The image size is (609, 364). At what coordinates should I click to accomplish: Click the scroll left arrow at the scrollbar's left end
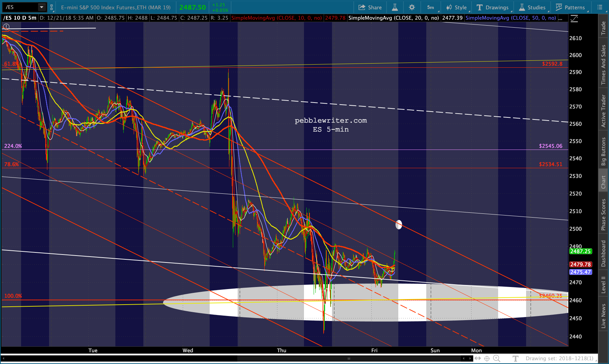pos(3,358)
